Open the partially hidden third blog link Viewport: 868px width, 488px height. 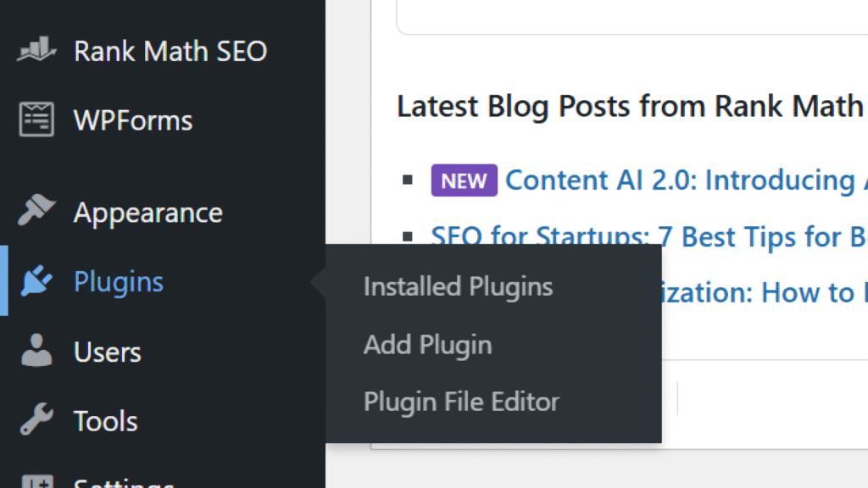pyautogui.click(x=763, y=292)
